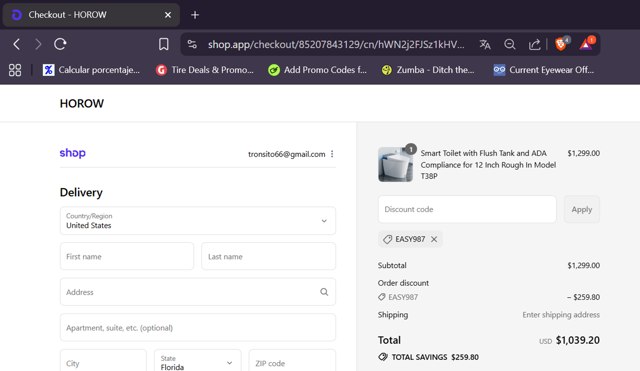This screenshot has height=371, width=640.
Task: Open the bookmarks grid icon
Action: click(15, 70)
